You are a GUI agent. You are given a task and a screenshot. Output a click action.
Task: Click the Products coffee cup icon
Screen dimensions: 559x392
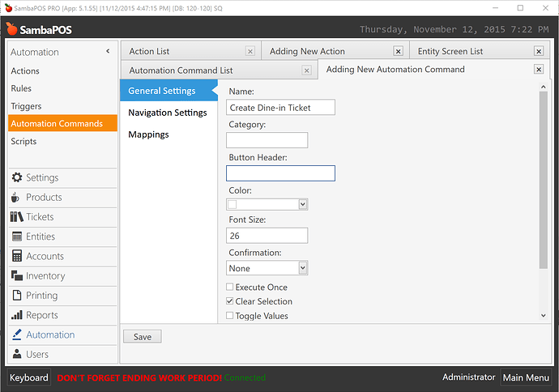click(17, 198)
